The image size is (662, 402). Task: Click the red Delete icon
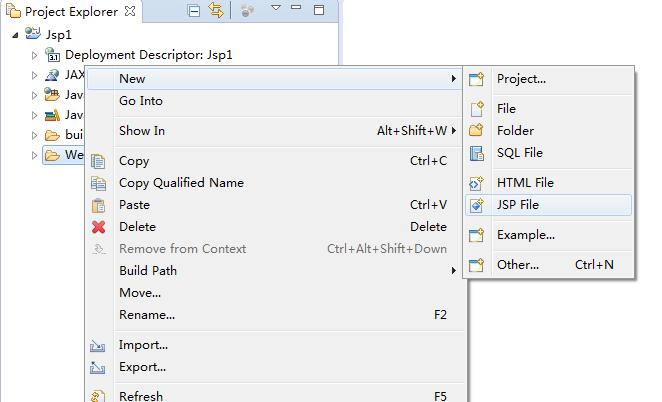(98, 227)
